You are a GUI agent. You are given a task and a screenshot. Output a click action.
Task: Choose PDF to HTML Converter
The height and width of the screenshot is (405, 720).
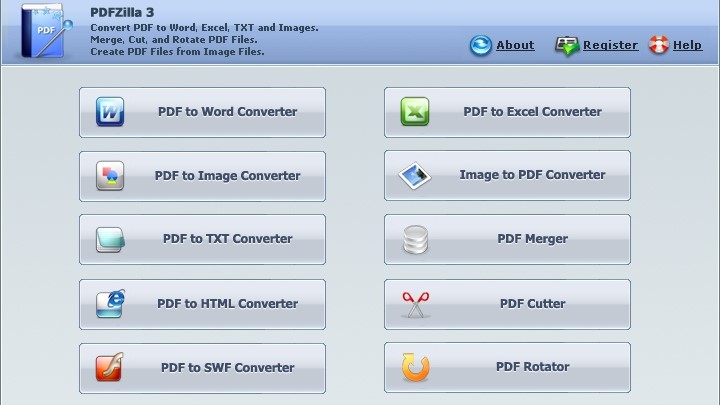point(202,304)
